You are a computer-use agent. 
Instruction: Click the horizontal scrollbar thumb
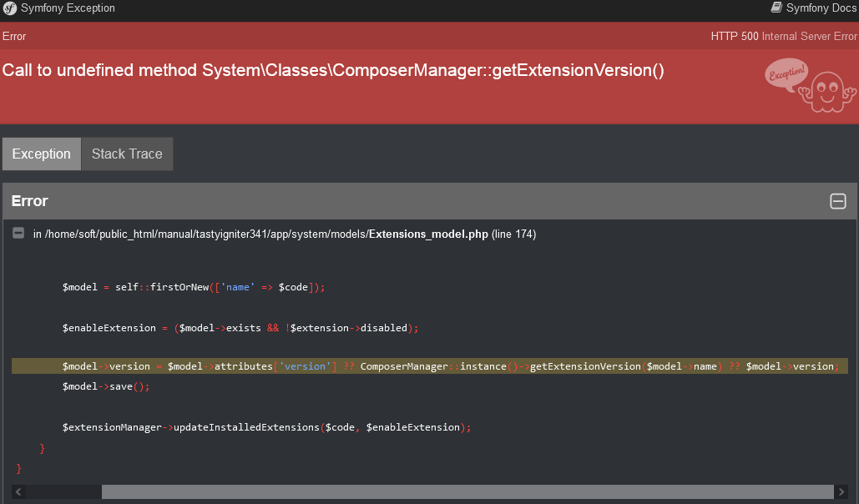[467, 491]
